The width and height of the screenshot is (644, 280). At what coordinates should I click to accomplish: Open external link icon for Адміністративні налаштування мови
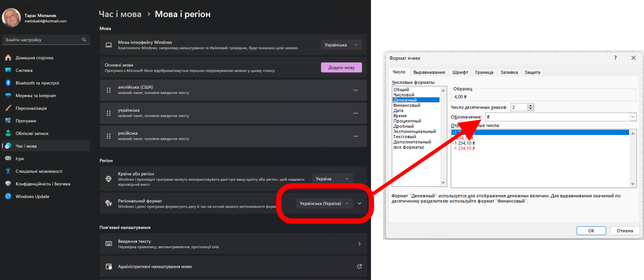point(359,267)
